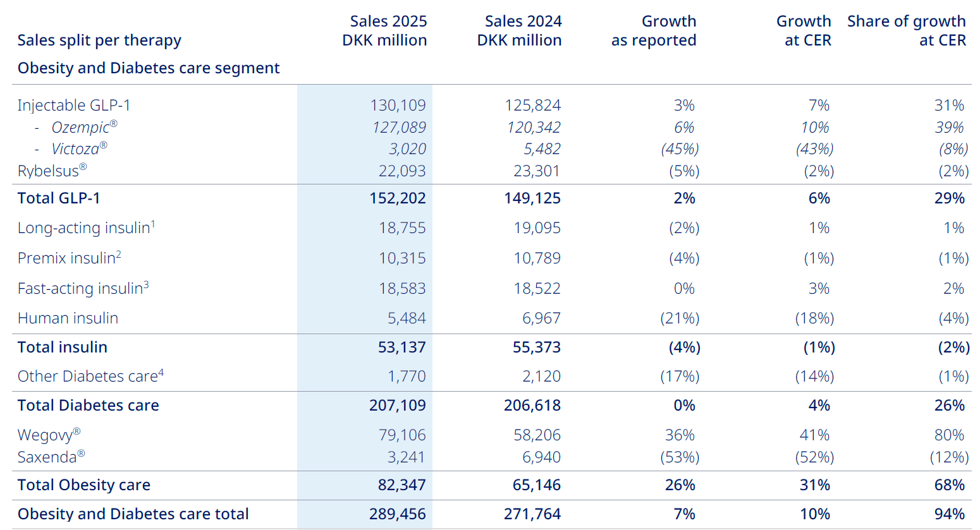
Task: Click Total insulin 2024 value 55,373
Action: [x=537, y=347]
